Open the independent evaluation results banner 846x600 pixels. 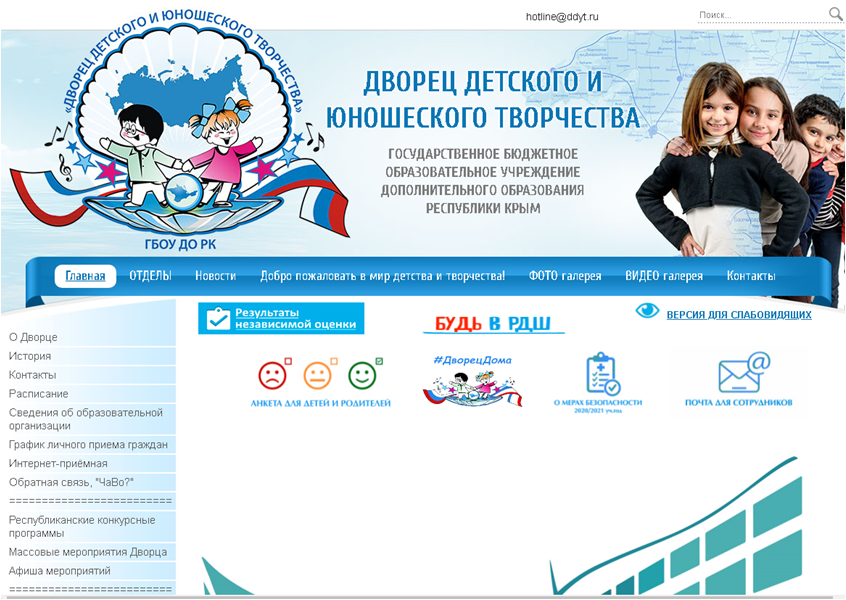click(281, 318)
